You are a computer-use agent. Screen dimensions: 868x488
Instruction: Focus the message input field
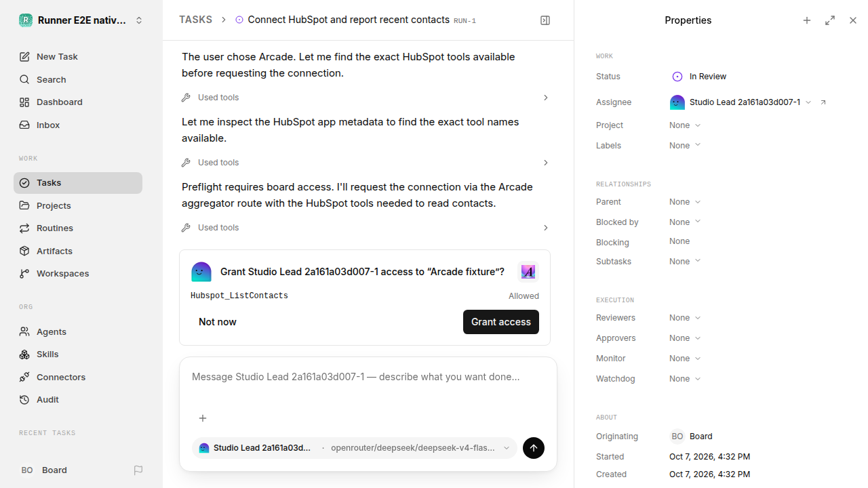(368, 377)
